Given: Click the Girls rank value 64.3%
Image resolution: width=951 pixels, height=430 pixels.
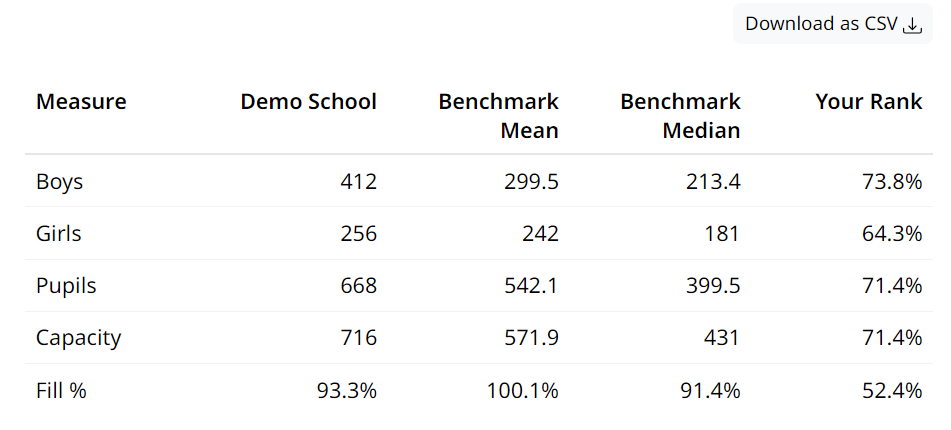Looking at the screenshot, I should coord(892,234).
